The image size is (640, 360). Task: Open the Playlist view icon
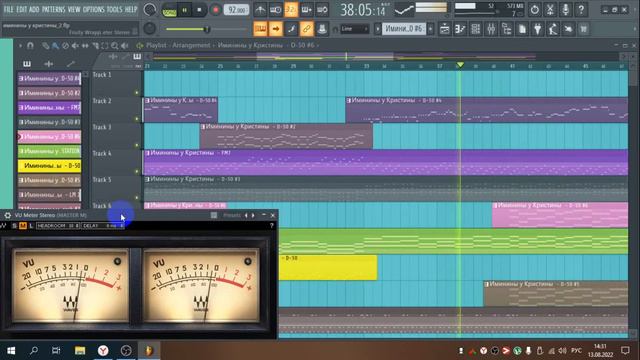pyautogui.click(x=445, y=29)
